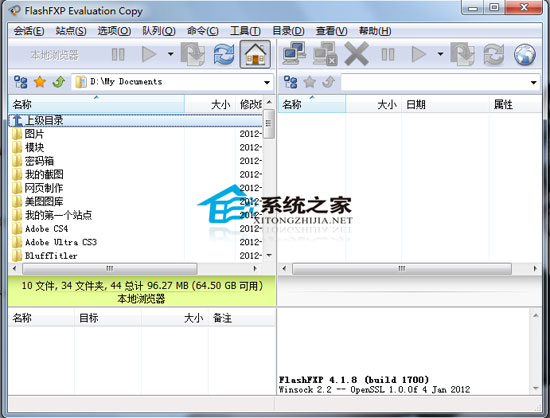
Task: Open the remote play dropdown arrow
Action: (x=440, y=54)
